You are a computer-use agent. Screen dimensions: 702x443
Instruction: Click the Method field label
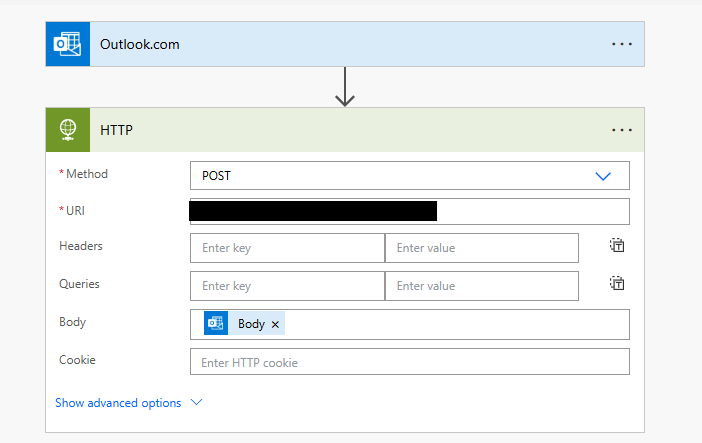pyautogui.click(x=87, y=174)
